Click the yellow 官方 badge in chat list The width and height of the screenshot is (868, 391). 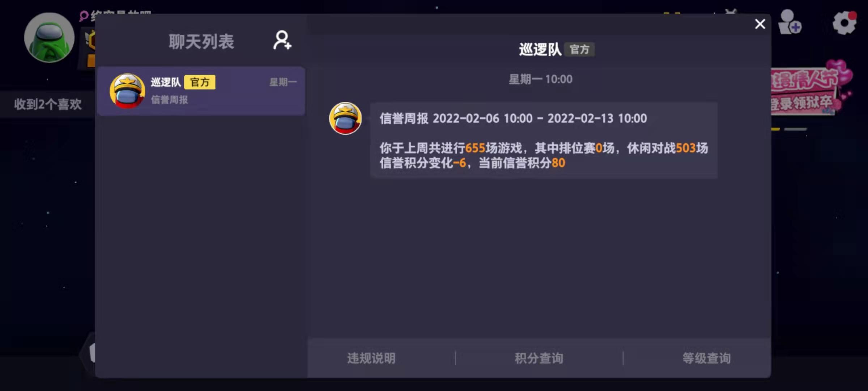pyautogui.click(x=200, y=82)
